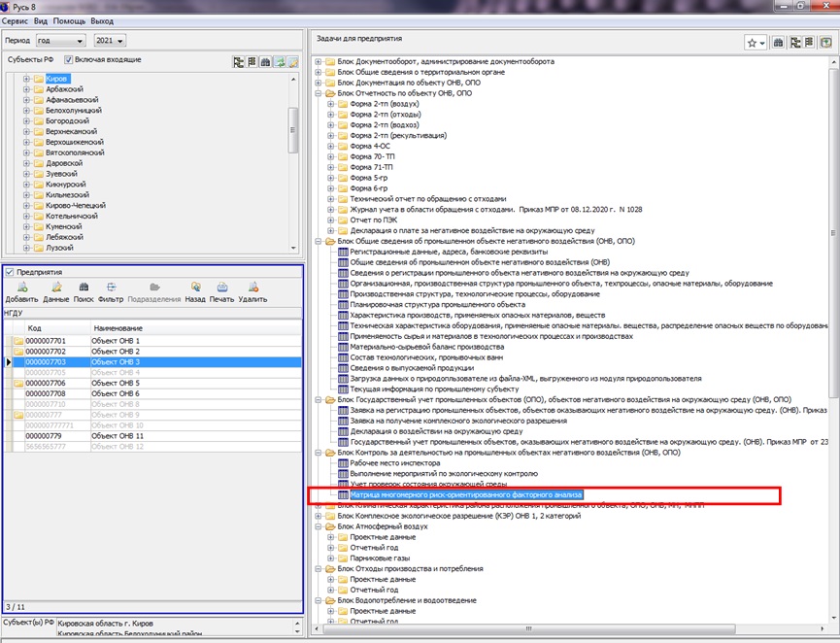Image resolution: width=840 pixels, height=643 pixels.
Task: Click the Поиск binoculars in enterprise toolbar
Action: [84, 292]
